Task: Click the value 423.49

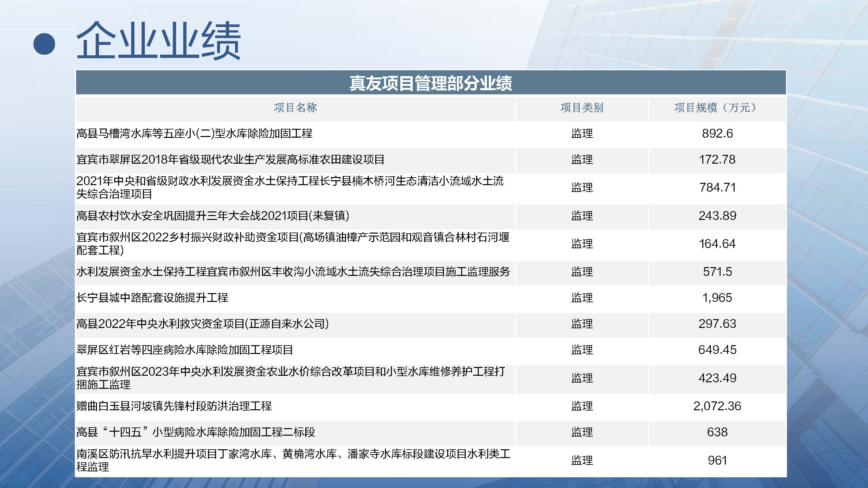Action: point(717,378)
